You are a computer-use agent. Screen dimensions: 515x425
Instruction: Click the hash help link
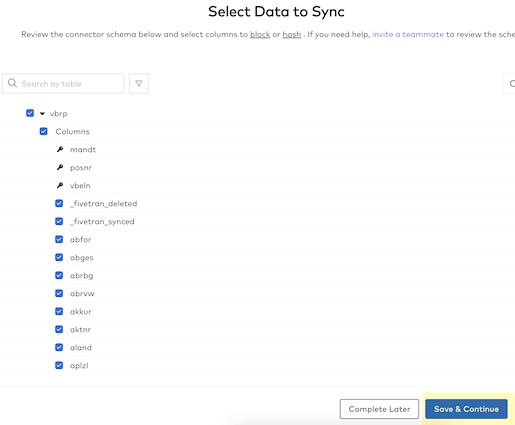292,34
